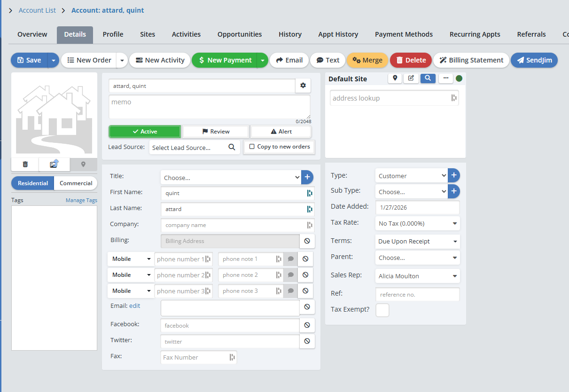Image resolution: width=569 pixels, height=392 pixels.
Task: Open the Manage Tags link
Action: coord(81,200)
